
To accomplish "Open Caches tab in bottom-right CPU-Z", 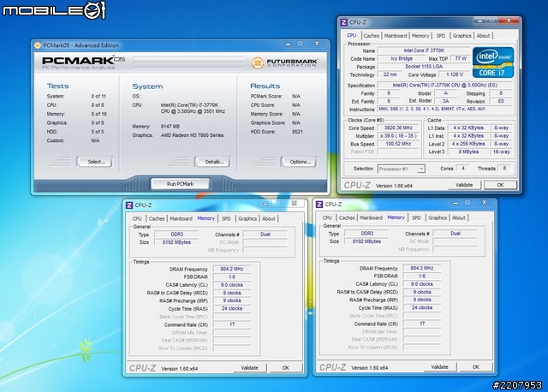I will 347,217.
